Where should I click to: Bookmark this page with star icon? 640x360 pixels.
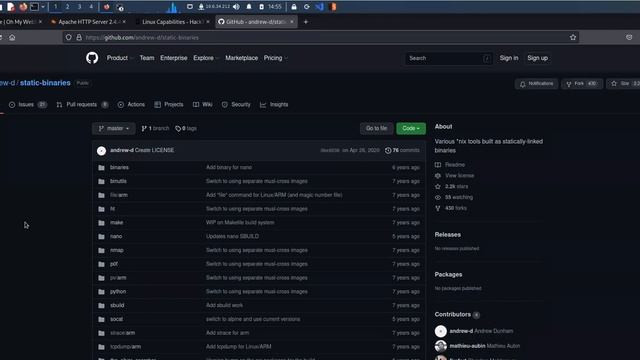tap(573, 38)
